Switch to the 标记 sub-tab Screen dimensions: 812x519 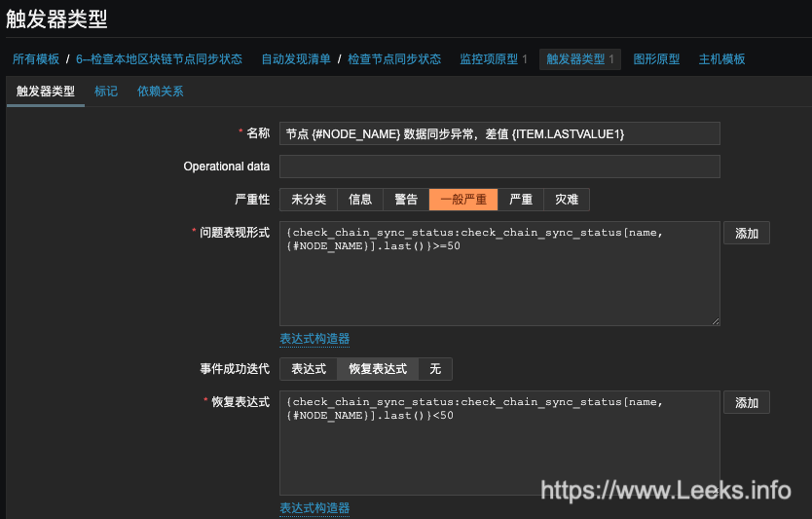106,92
